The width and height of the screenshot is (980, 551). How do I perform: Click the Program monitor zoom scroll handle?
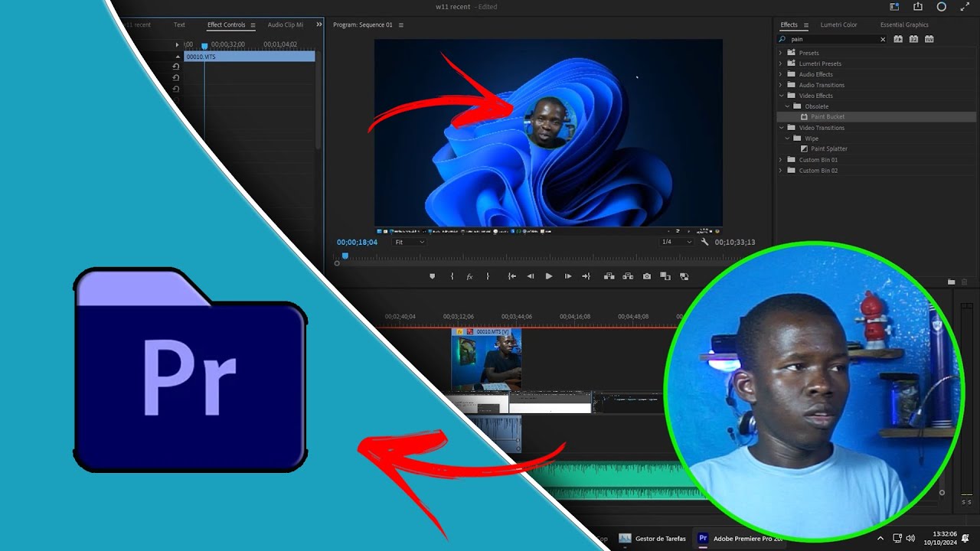pos(337,263)
